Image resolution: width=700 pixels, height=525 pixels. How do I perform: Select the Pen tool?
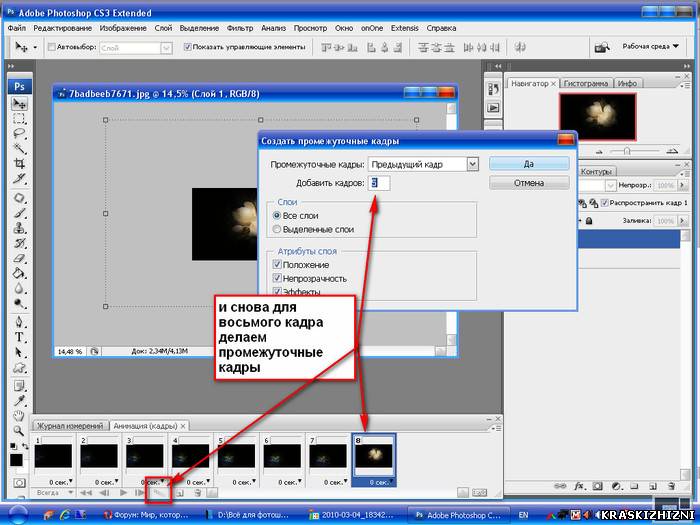click(x=19, y=322)
